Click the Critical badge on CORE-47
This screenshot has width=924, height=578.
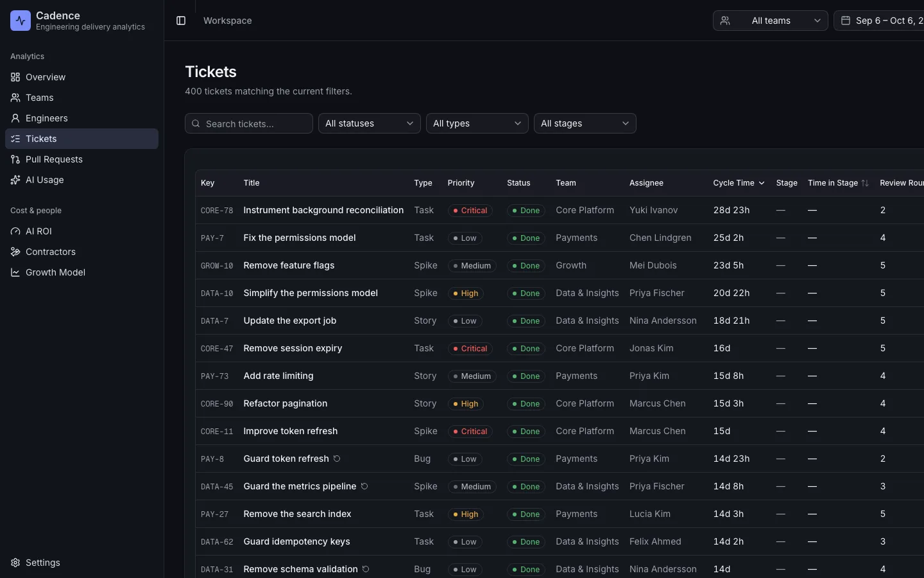(x=470, y=349)
